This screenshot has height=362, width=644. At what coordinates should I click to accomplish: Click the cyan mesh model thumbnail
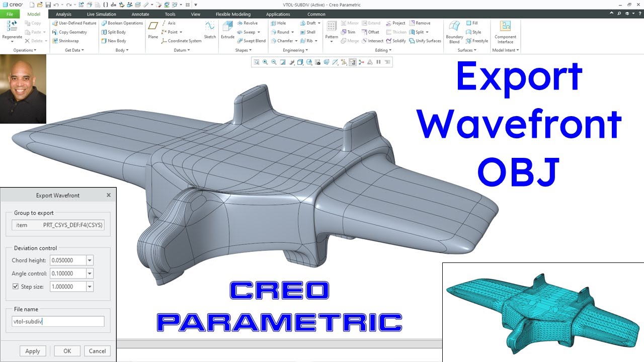543,312
